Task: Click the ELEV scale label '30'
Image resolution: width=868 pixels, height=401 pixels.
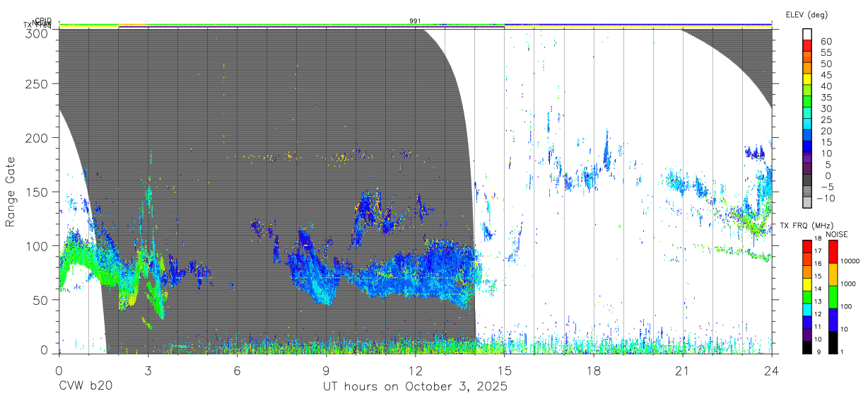Action: pos(826,108)
